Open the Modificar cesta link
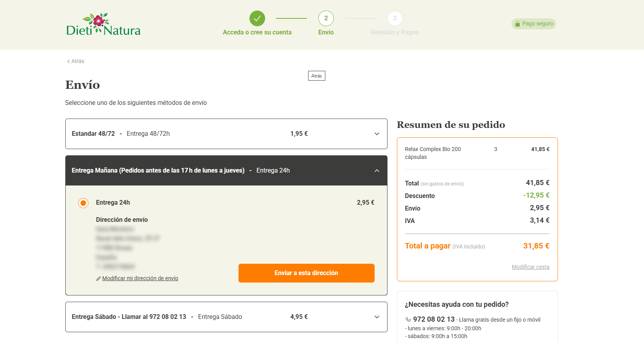The image size is (644, 342). click(x=530, y=267)
